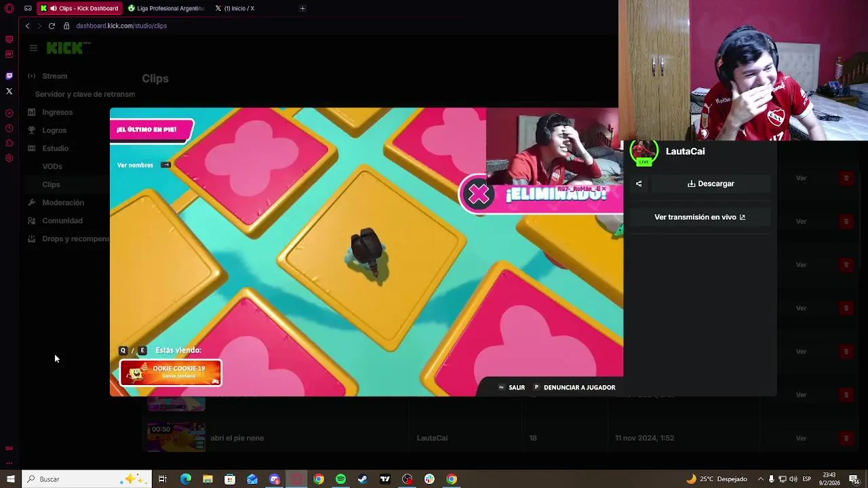Viewport: 868px width, 488px height.
Task: Click date '11 nov 2024, 1:52'
Action: coord(644,438)
